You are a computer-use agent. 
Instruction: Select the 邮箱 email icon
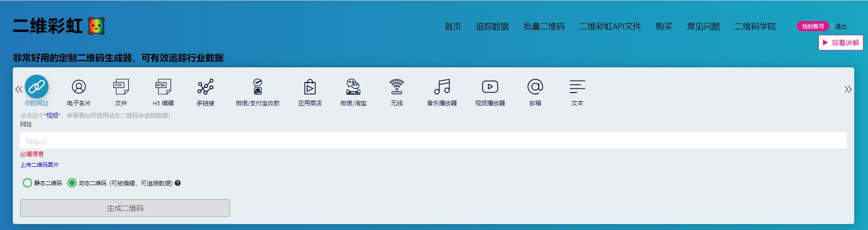[x=535, y=87]
